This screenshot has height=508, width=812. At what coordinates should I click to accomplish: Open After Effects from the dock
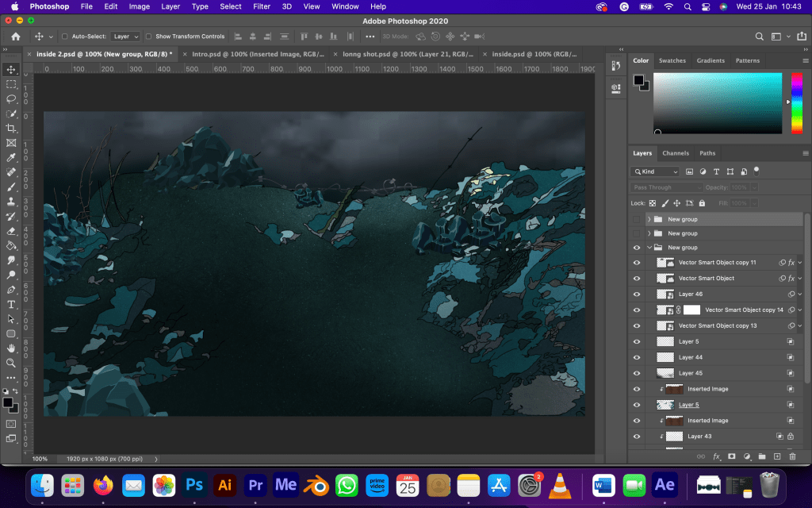(665, 484)
